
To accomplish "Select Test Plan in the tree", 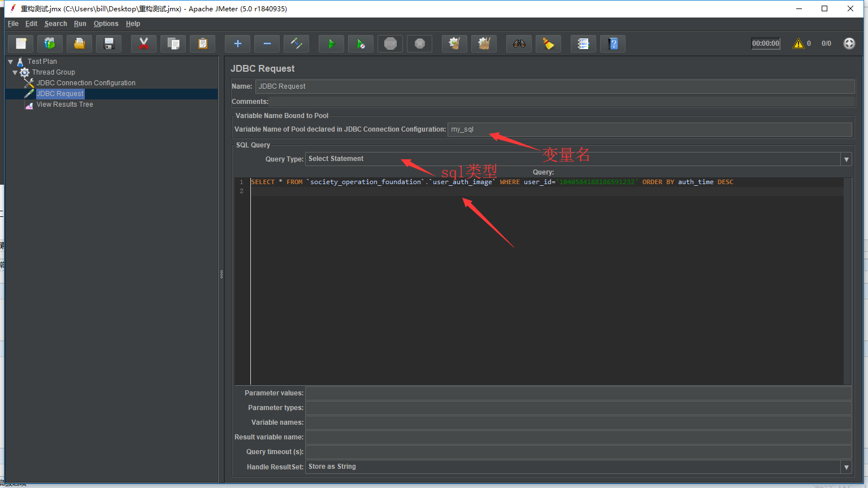I will pos(42,62).
